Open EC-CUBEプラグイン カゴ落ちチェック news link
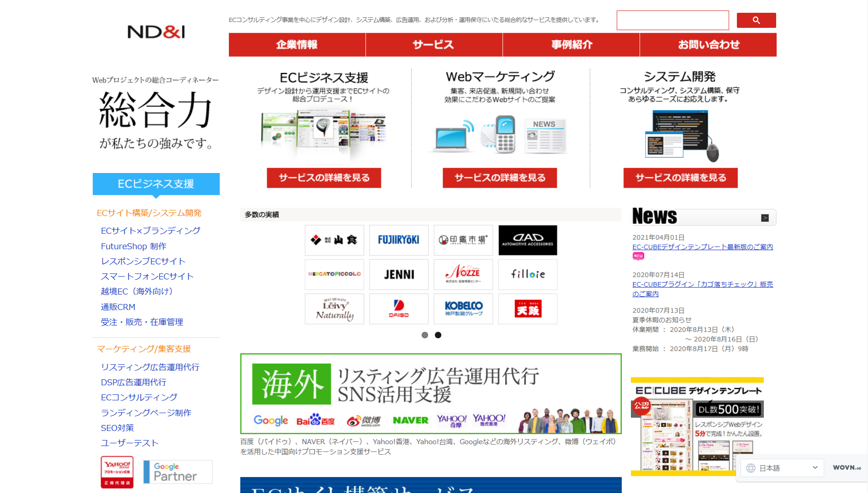Viewport: 868px width, 493px height. [703, 289]
